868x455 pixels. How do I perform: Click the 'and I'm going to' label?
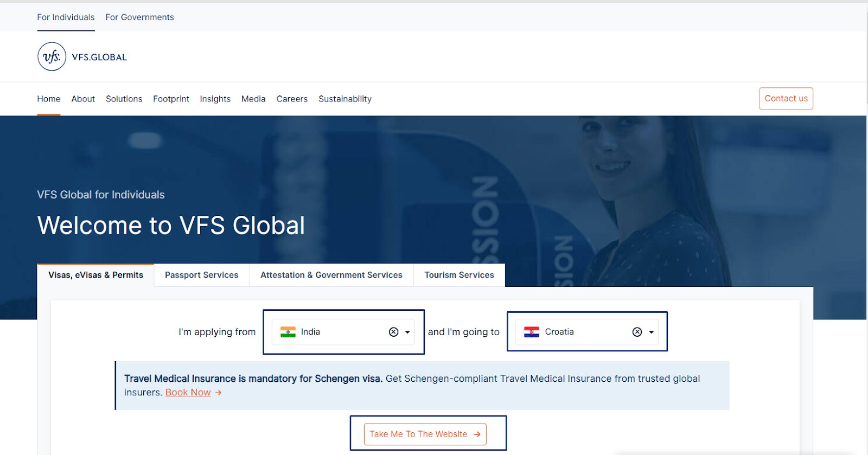pyautogui.click(x=464, y=332)
